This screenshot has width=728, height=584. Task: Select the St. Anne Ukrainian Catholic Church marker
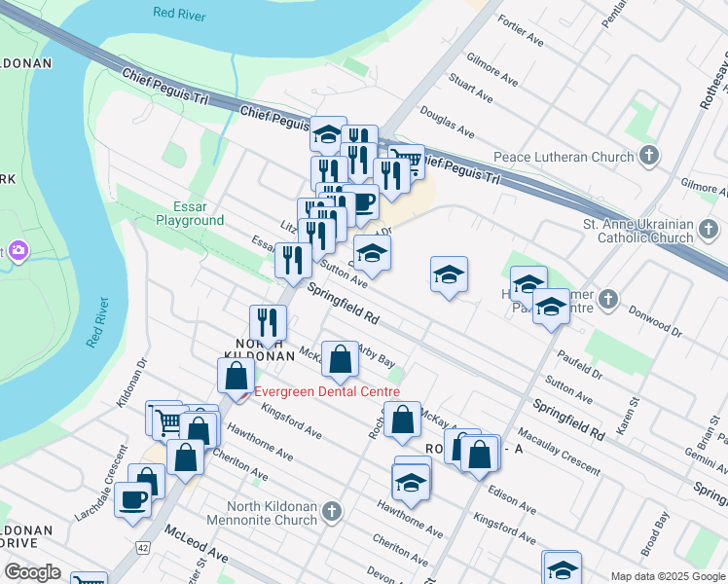click(x=709, y=231)
